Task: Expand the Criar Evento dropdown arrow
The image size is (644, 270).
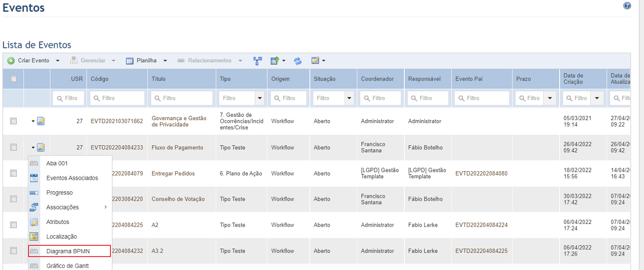Action: [x=58, y=61]
